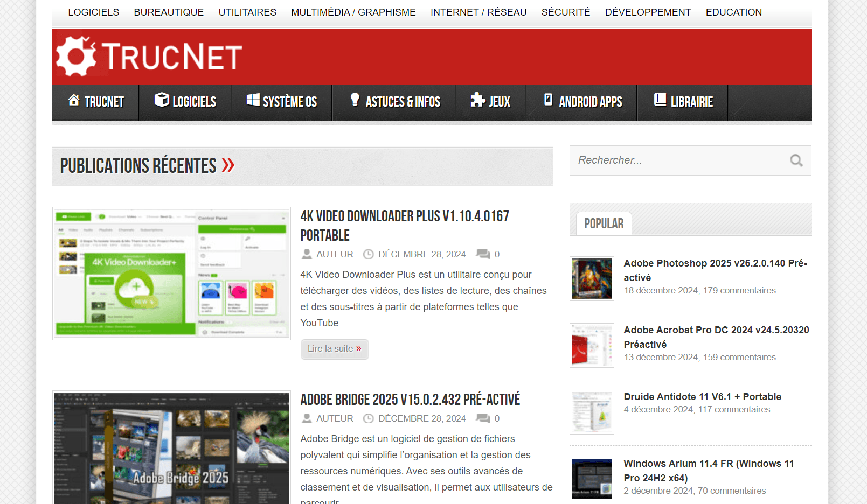Click the TrucNet home icon in navigation

73,100
